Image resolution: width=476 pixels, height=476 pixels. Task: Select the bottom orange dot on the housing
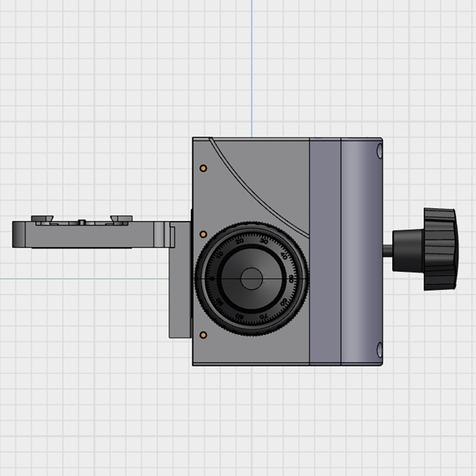203,335
